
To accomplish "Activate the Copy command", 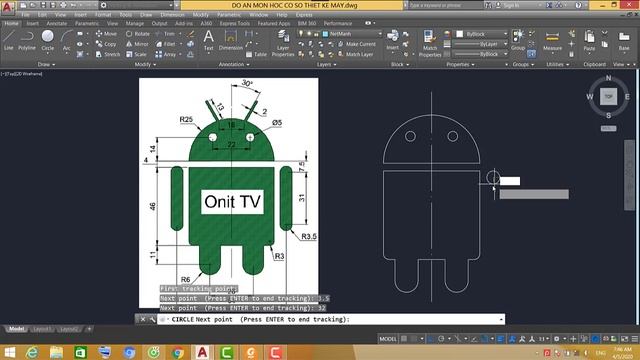I will pos(106,44).
